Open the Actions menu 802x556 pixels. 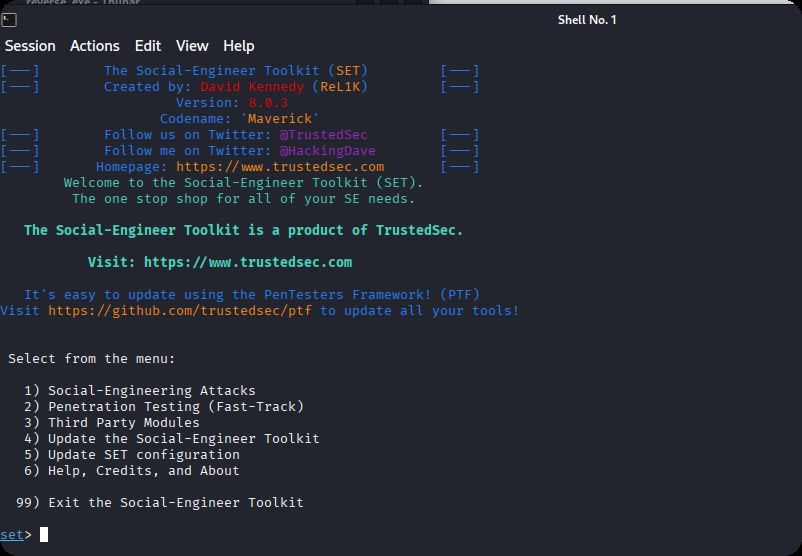coord(95,46)
